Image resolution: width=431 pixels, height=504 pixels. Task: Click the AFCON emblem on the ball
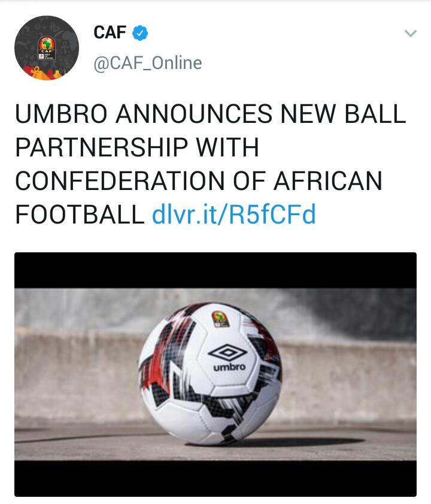pyautogui.click(x=220, y=319)
